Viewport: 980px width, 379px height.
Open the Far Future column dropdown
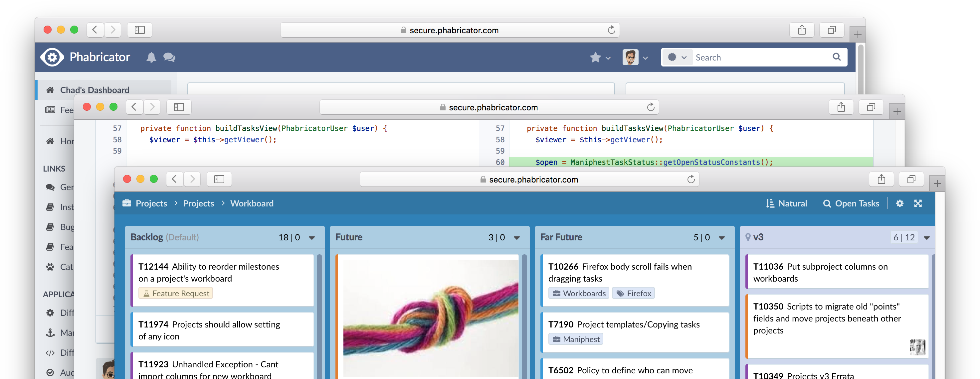722,238
